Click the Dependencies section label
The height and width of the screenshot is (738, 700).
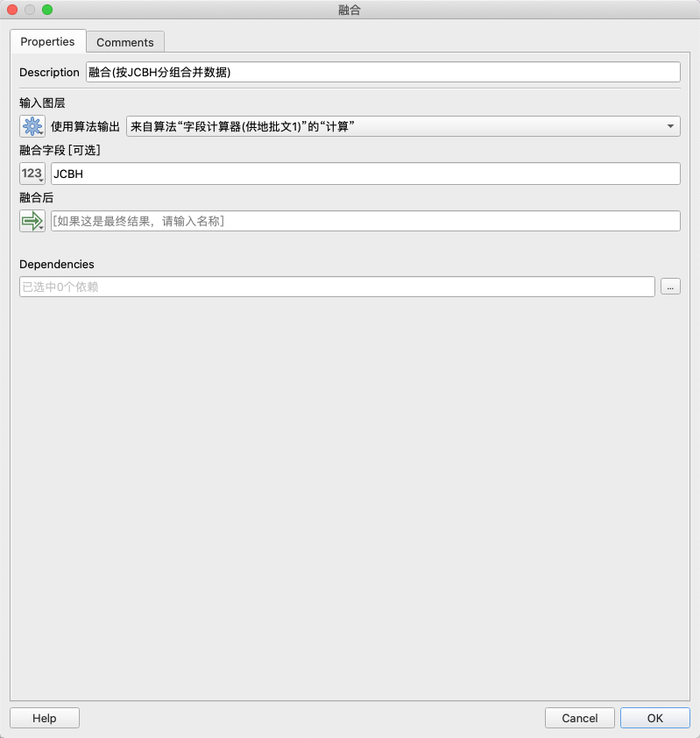(56, 264)
